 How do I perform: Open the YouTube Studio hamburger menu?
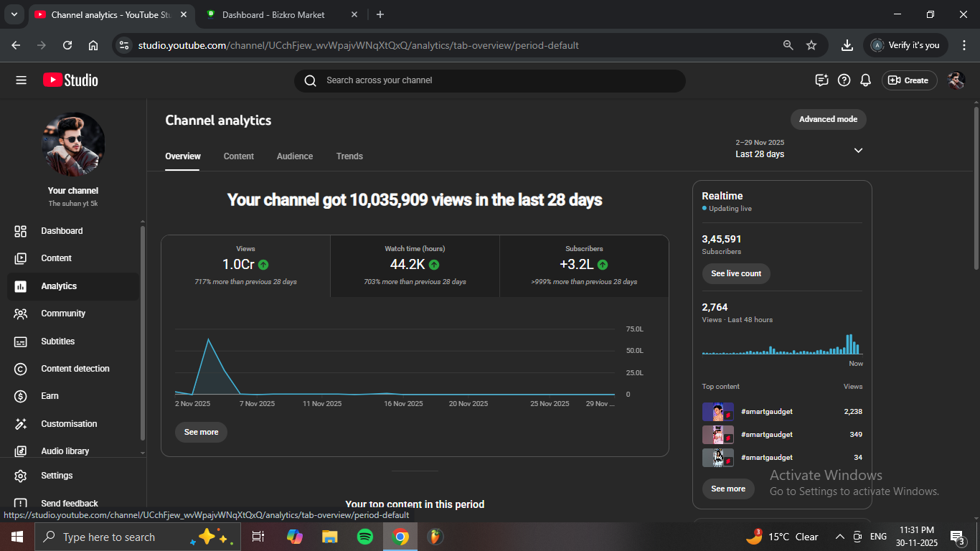pos(21,80)
